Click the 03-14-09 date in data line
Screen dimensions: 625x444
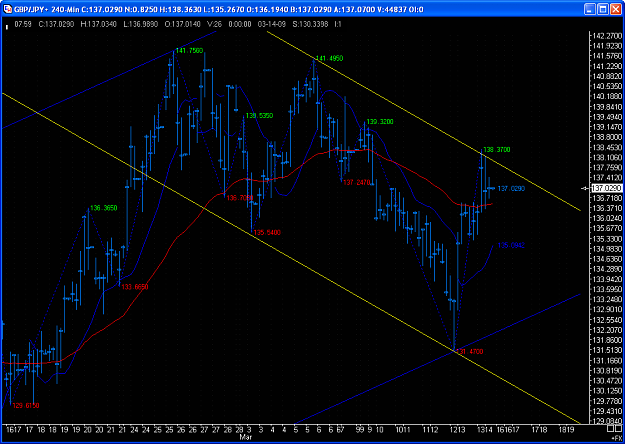click(271, 24)
